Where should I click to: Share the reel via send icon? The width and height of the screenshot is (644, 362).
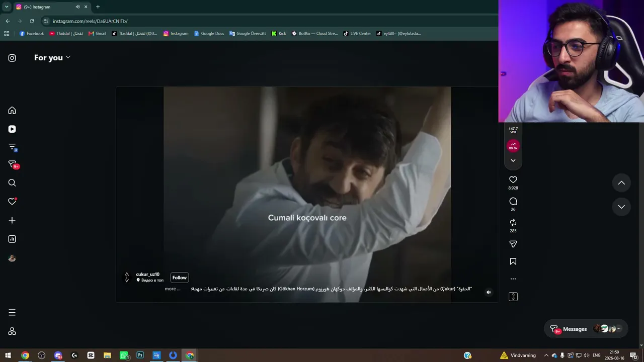513,244
